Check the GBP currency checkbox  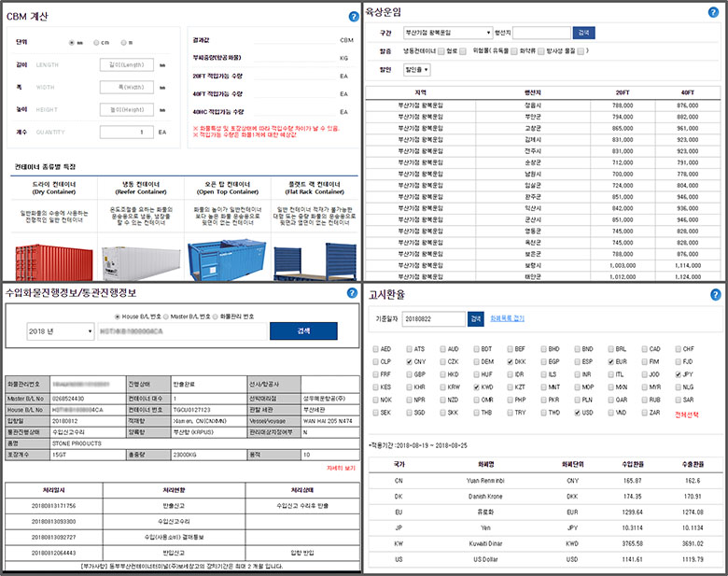click(x=409, y=374)
